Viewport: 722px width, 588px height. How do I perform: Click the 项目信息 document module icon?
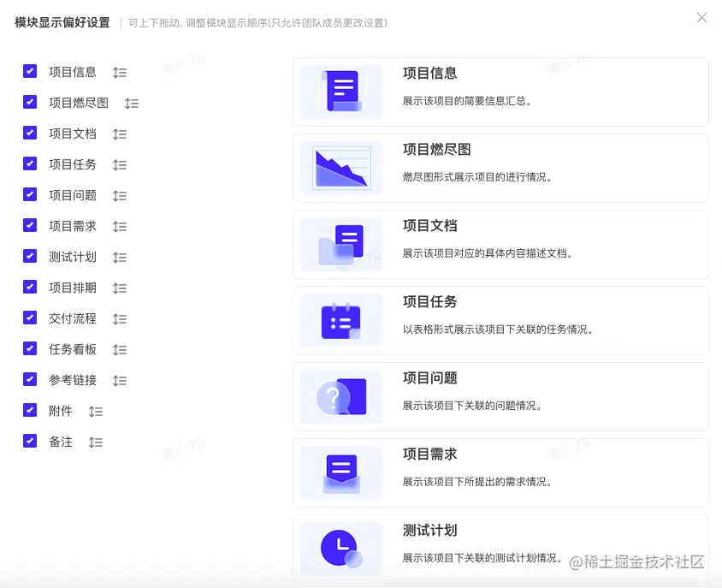click(x=340, y=91)
